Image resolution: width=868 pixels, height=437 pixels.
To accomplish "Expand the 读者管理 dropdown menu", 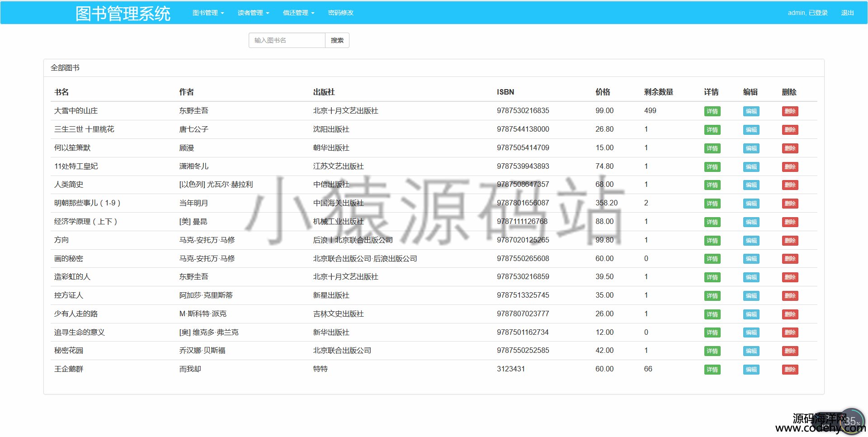I will (x=253, y=13).
